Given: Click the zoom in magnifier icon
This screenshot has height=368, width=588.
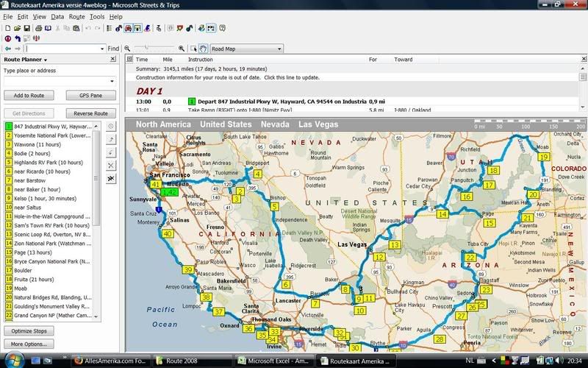Looking at the screenshot, I should [x=182, y=49].
